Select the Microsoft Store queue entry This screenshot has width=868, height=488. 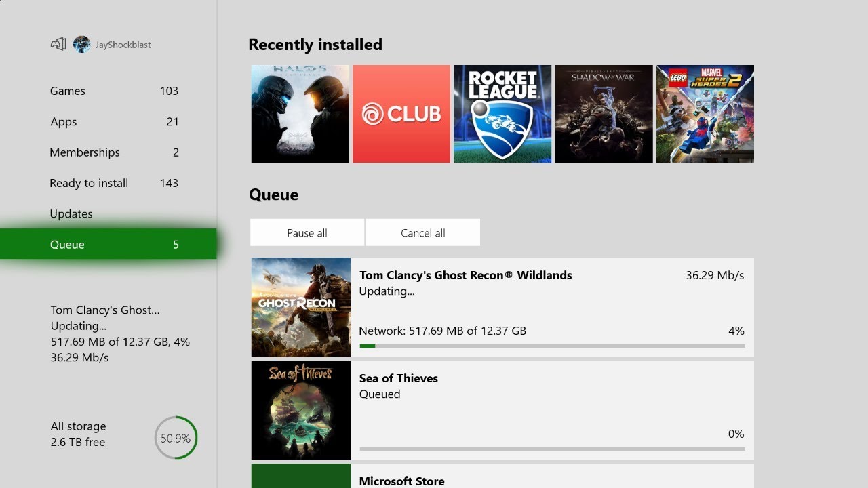point(502,476)
